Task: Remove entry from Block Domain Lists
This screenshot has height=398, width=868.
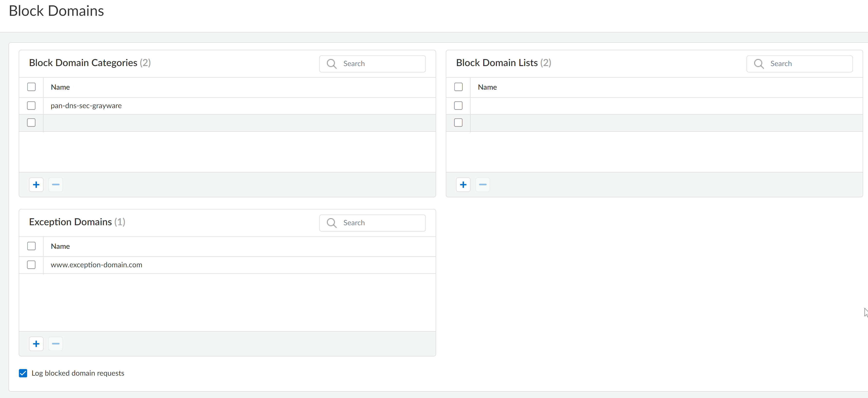Action: 482,184
